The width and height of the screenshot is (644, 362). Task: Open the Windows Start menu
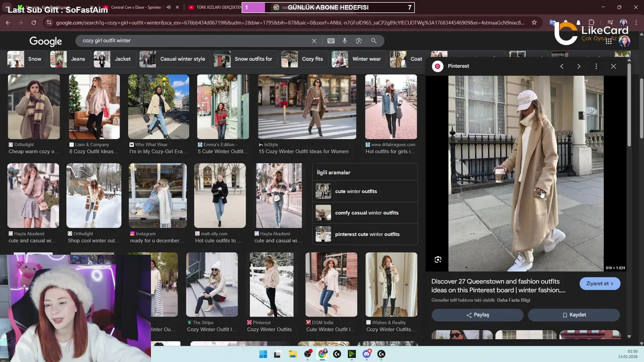pyautogui.click(x=263, y=354)
